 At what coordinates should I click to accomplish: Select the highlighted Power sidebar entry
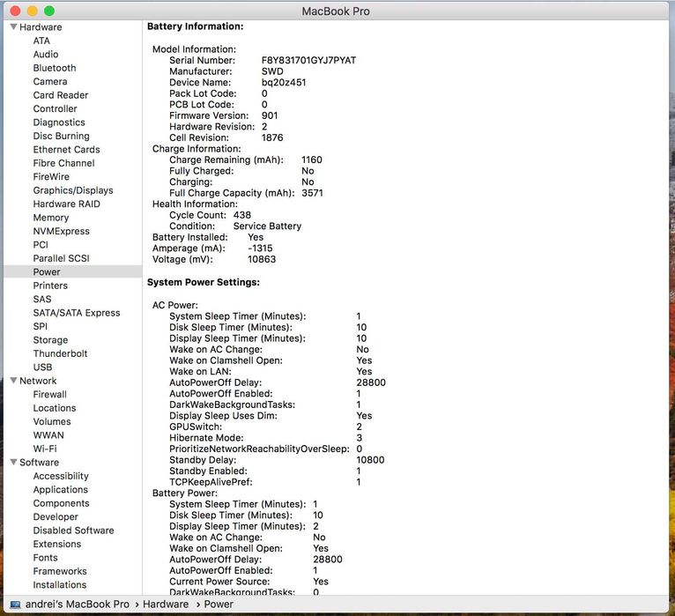click(x=73, y=272)
